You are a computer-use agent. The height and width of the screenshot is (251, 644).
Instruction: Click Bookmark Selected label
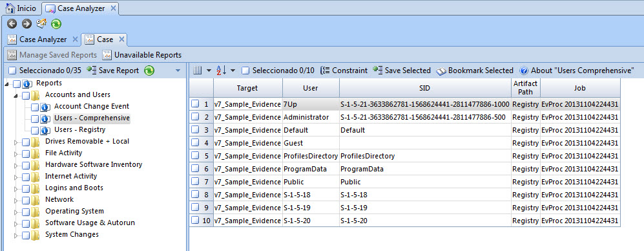(481, 71)
